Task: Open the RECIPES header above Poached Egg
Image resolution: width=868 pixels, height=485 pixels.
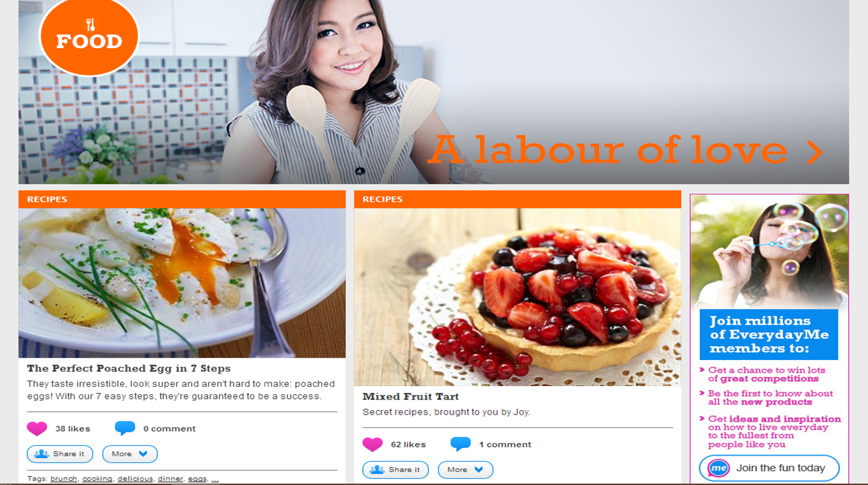Action: 182,199
